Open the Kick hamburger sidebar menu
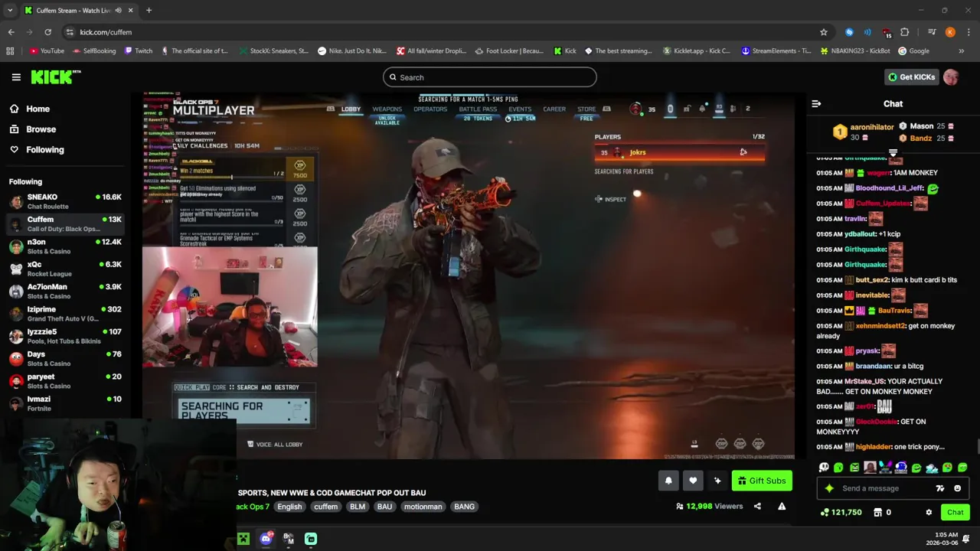 click(16, 77)
